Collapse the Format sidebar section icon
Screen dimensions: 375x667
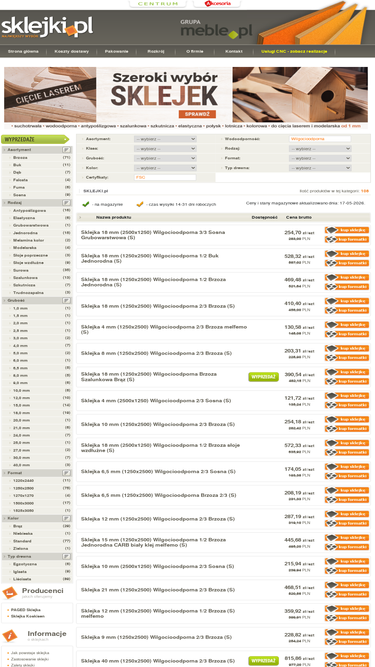[66, 473]
